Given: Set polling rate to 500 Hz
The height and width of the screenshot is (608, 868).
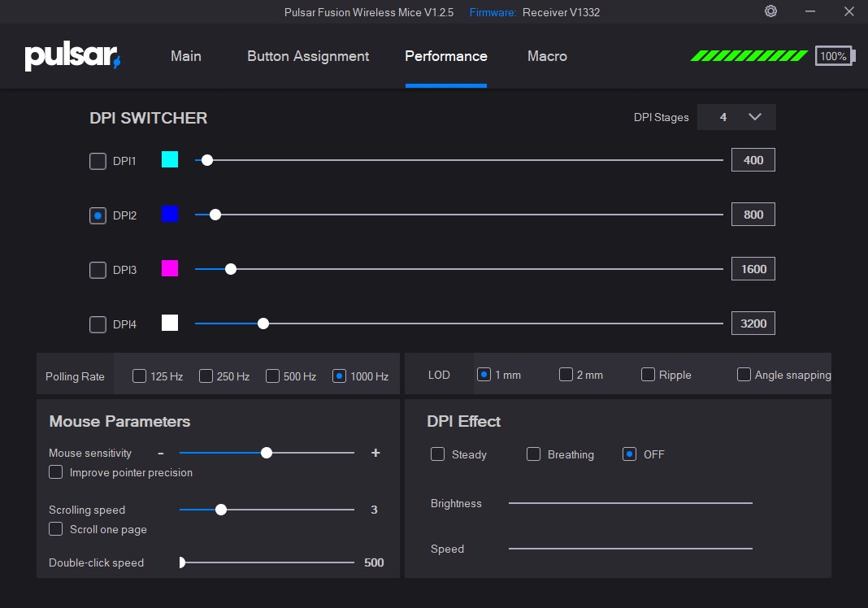Looking at the screenshot, I should pos(273,376).
